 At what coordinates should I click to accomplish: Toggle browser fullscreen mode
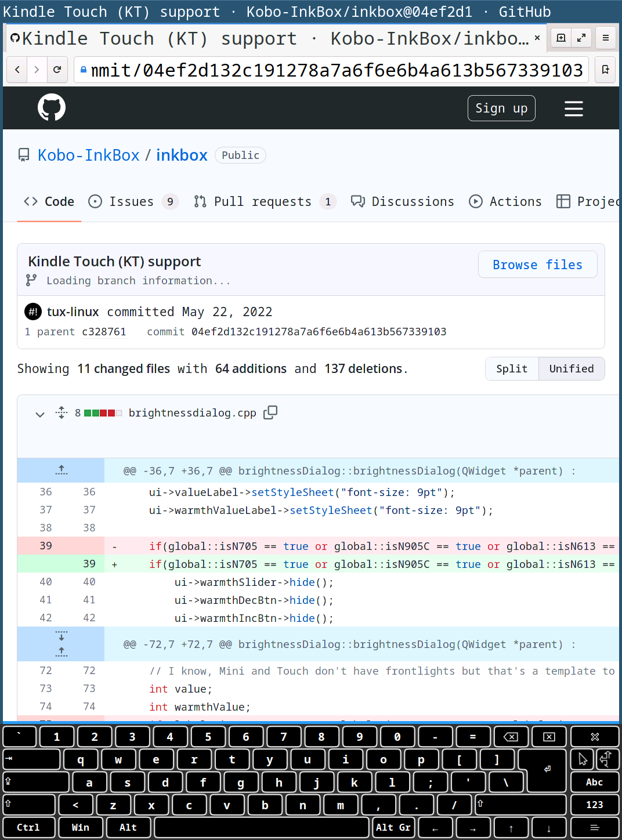[581, 38]
